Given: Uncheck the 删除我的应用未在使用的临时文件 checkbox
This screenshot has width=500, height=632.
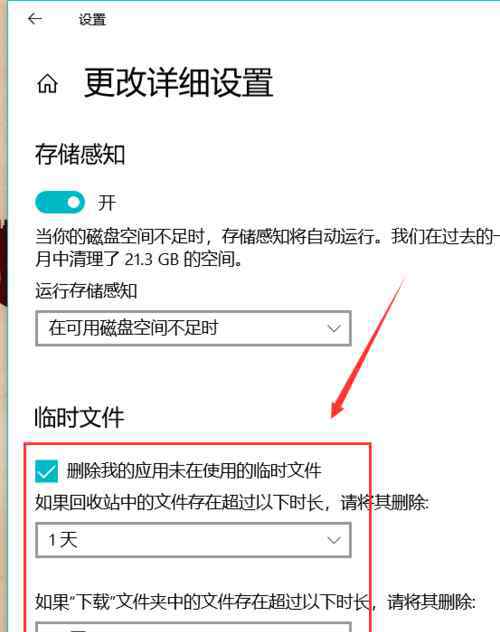Looking at the screenshot, I should [x=46, y=471].
